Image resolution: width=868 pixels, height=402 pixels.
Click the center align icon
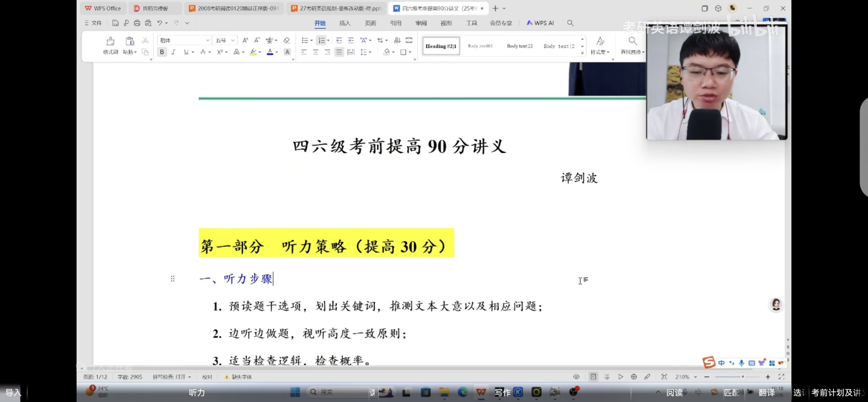pyautogui.click(x=315, y=52)
